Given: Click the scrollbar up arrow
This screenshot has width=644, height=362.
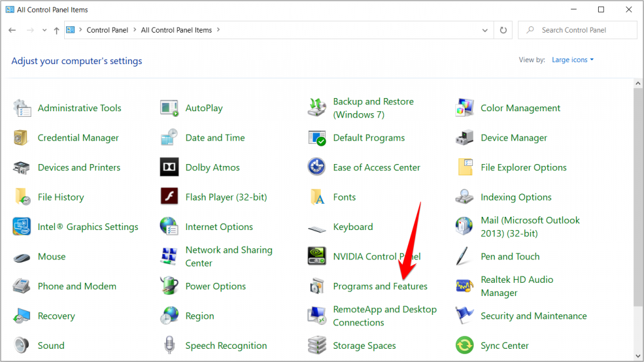Looking at the screenshot, I should tap(638, 84).
